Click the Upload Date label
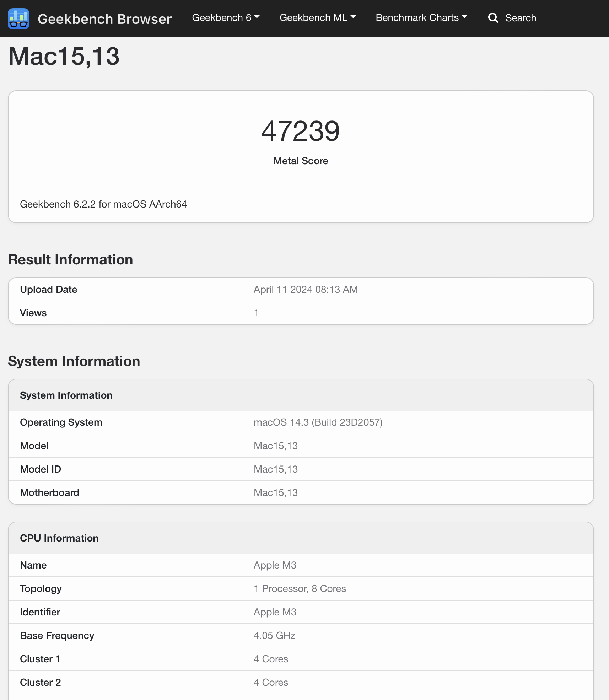609x700 pixels. click(x=48, y=290)
